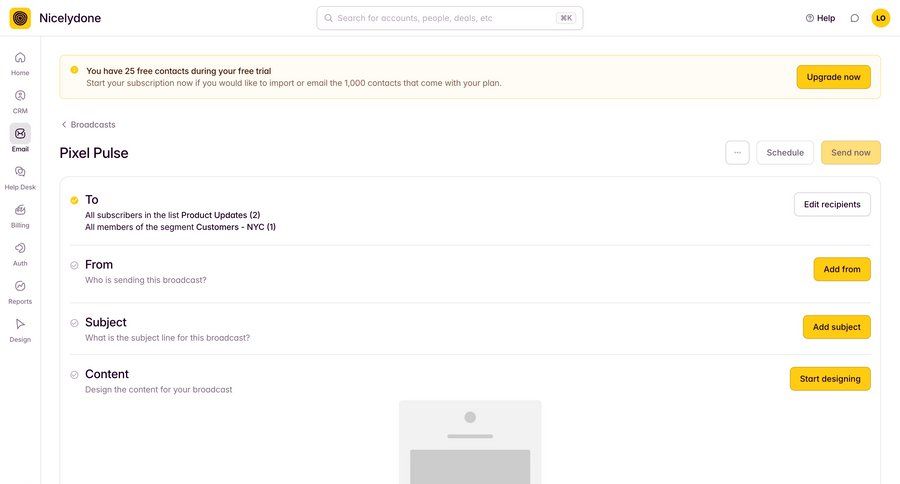The height and width of the screenshot is (484, 900).
Task: Go to the Billing sidebar section
Action: coord(20,216)
